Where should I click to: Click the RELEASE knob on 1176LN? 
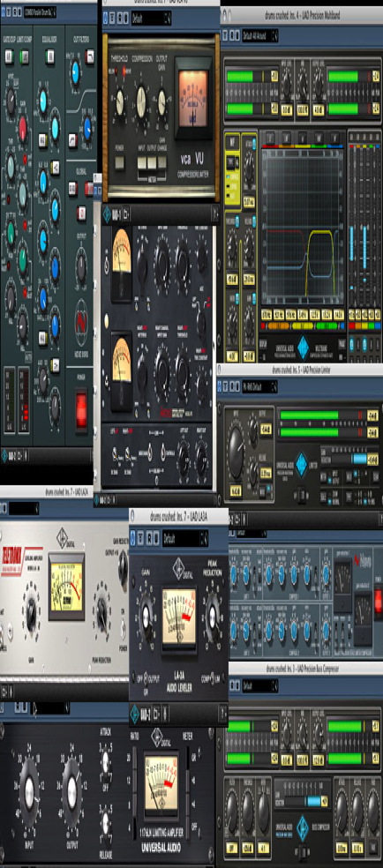[x=105, y=821]
